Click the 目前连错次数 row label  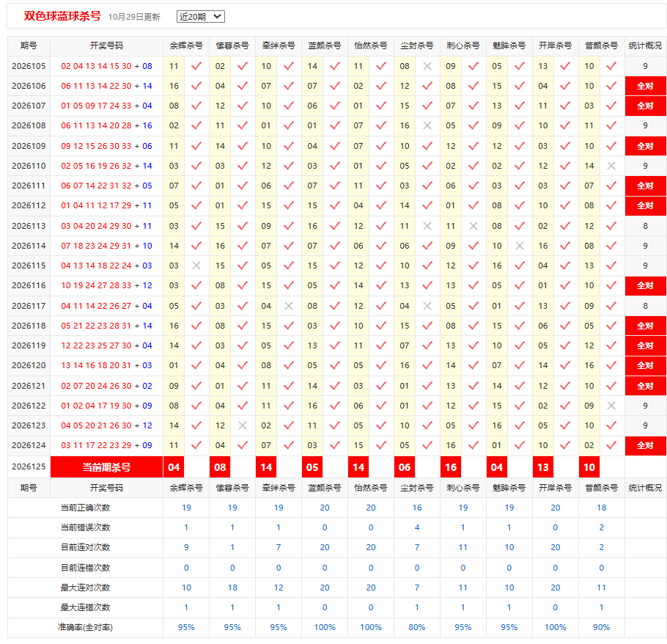(86, 568)
